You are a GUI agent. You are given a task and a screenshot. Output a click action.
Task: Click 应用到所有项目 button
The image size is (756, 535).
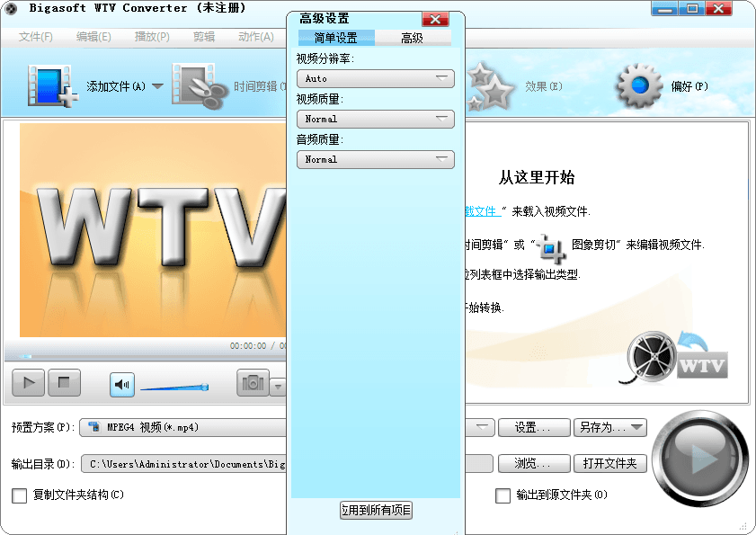tap(376, 510)
